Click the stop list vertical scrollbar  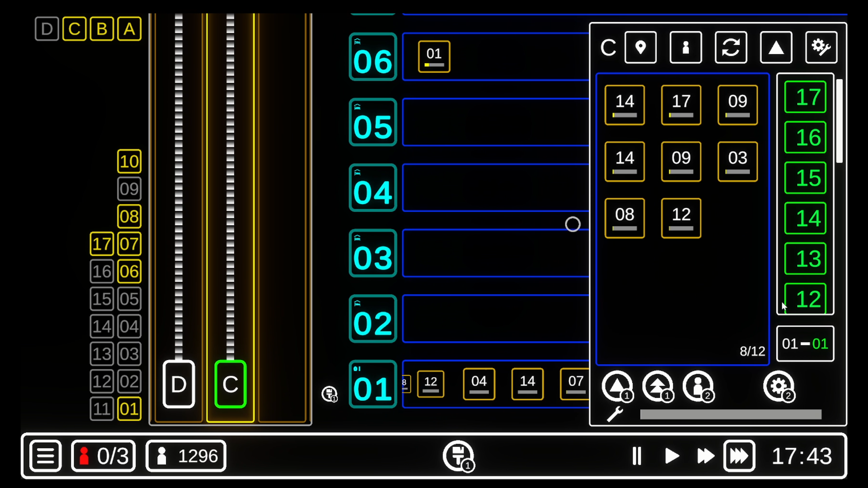(x=839, y=121)
